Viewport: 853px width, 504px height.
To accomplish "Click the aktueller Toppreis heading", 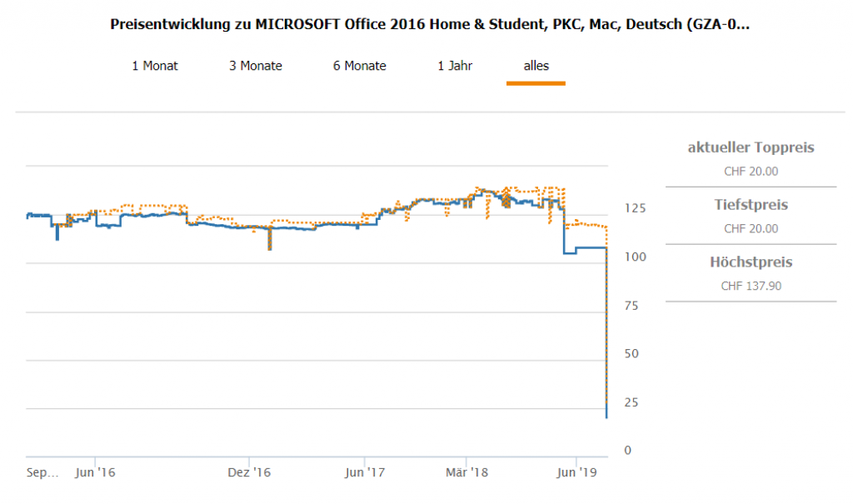I will pyautogui.click(x=751, y=148).
